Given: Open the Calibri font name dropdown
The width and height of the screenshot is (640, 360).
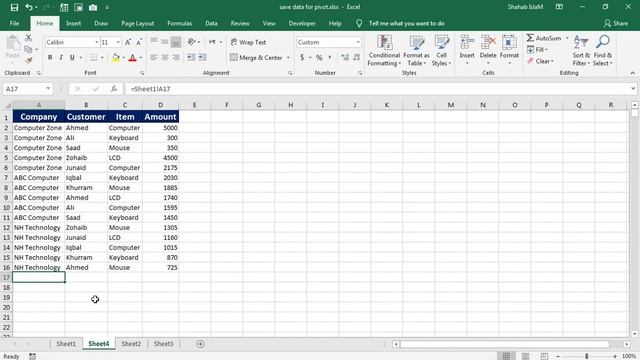Looking at the screenshot, I should click(x=97, y=42).
